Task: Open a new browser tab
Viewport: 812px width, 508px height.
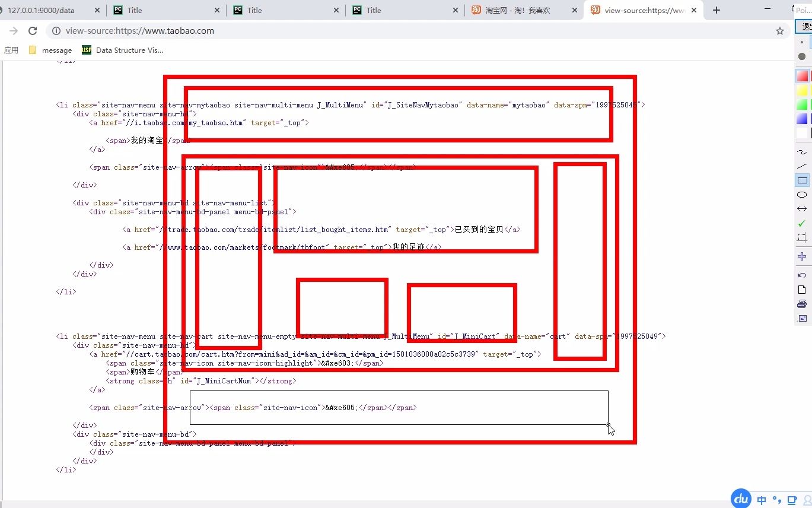Action: [717, 10]
